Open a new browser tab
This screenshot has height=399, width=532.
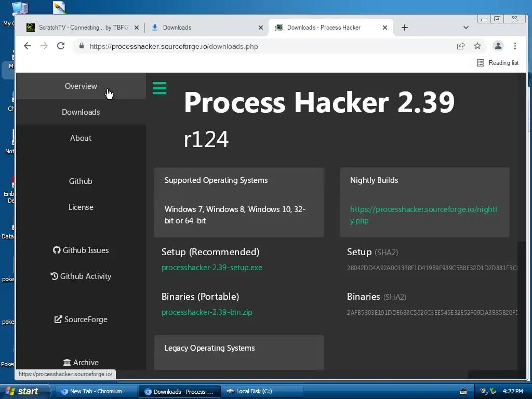coord(404,28)
